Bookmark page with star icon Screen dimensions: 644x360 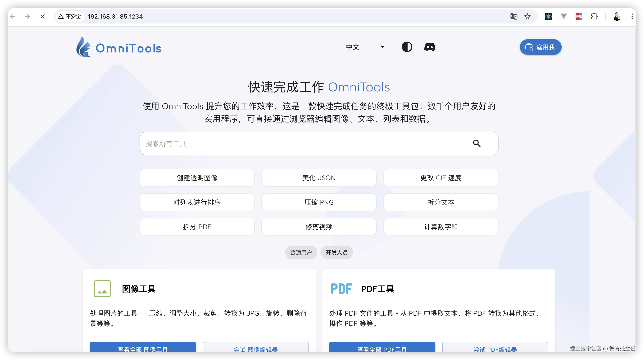[x=527, y=16]
